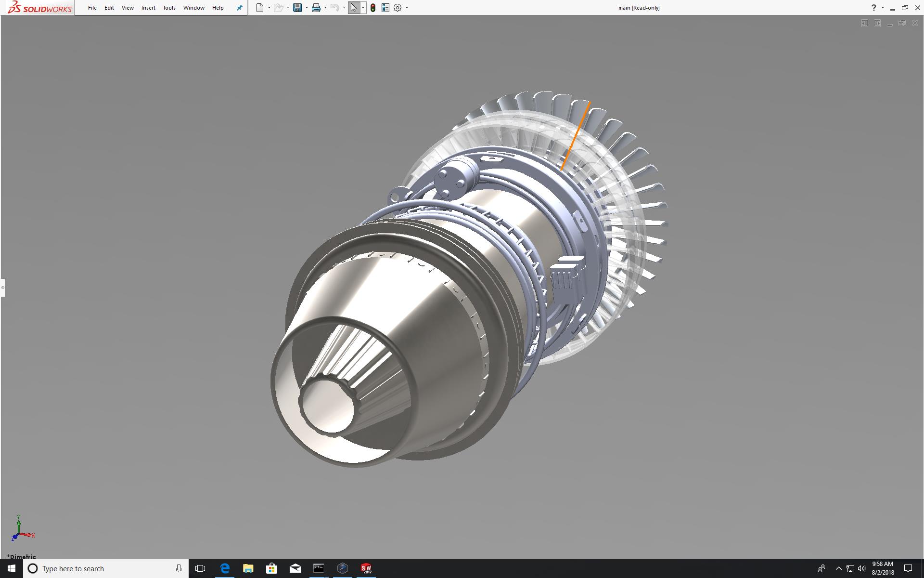924x578 pixels.
Task: Click the Rebuild traffic light icon
Action: pyautogui.click(x=373, y=8)
